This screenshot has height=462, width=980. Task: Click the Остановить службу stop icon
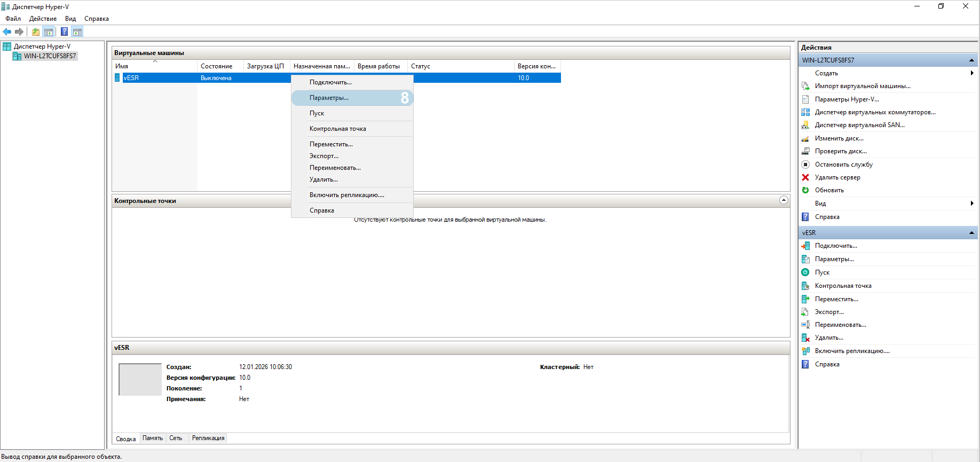(x=805, y=165)
